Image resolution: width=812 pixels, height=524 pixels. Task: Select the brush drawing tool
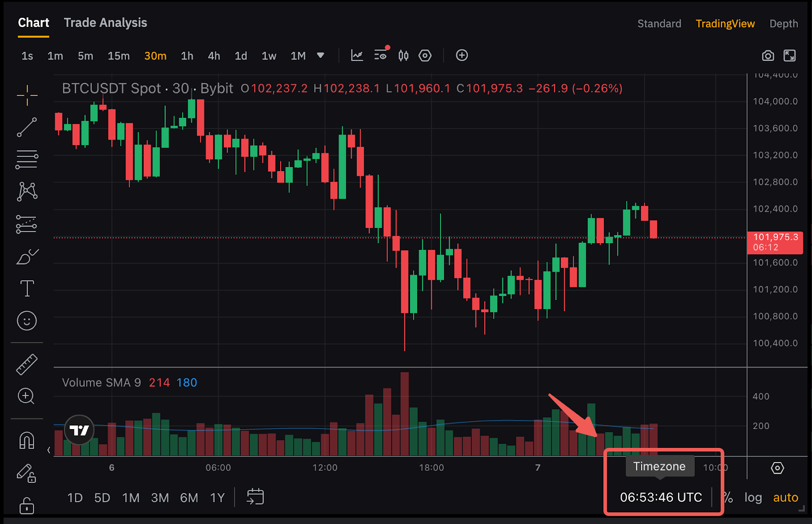pyautogui.click(x=27, y=257)
